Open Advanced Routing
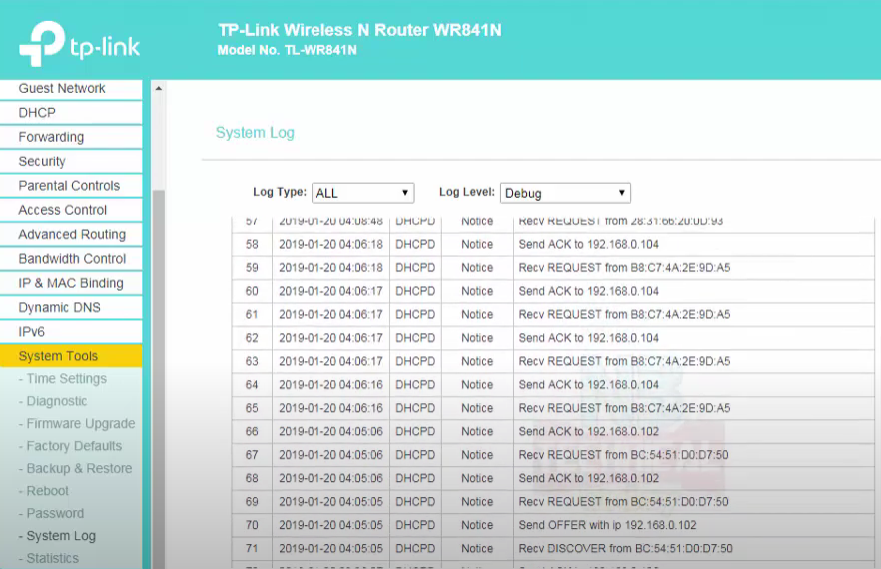This screenshot has width=881, height=569. coord(72,234)
